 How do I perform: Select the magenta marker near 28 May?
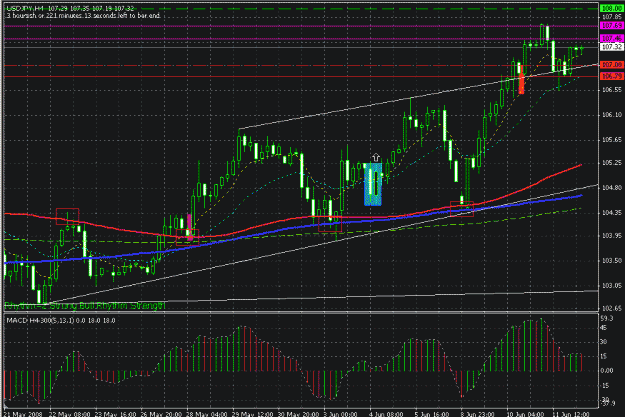click(x=190, y=226)
